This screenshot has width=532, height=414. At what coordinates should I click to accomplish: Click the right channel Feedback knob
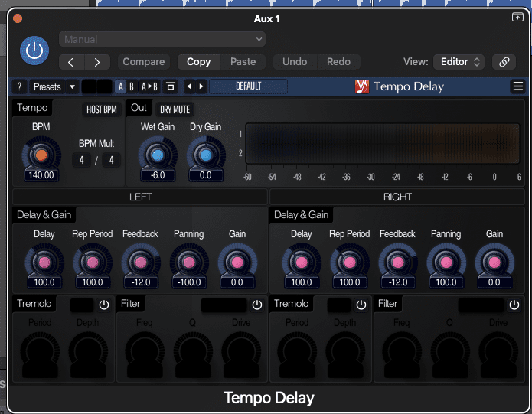coord(398,262)
